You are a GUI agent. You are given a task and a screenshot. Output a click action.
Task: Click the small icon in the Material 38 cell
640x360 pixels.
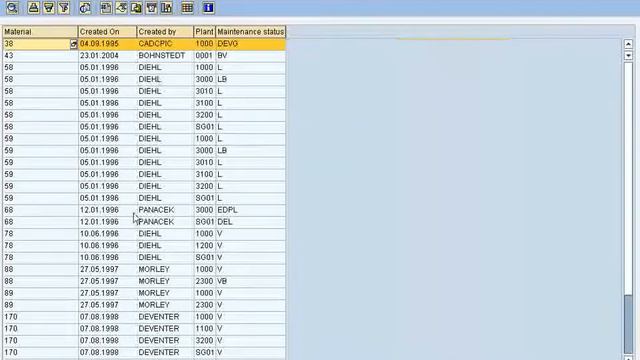(x=73, y=44)
